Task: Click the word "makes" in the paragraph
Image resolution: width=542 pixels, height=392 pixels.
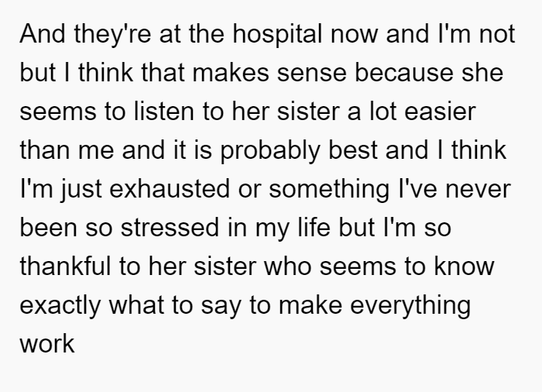Action: [x=231, y=72]
